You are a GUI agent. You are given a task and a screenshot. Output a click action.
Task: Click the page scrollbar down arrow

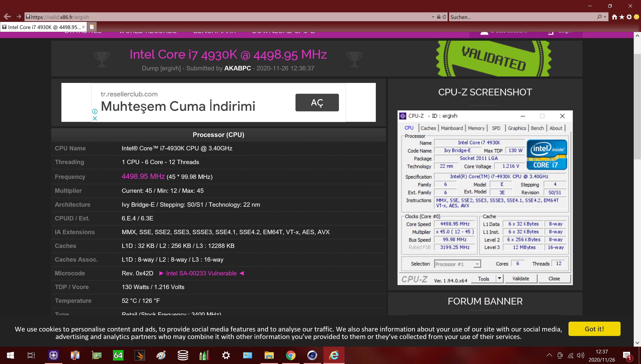click(x=637, y=343)
